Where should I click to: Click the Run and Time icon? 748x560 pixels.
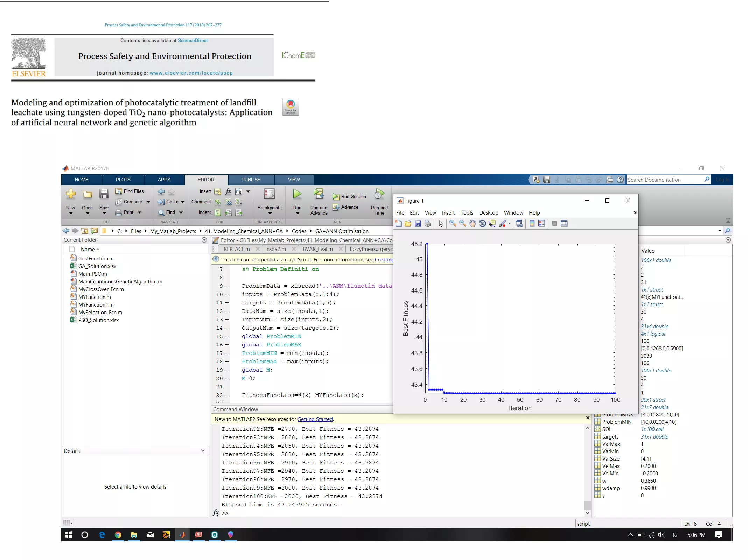[379, 194]
